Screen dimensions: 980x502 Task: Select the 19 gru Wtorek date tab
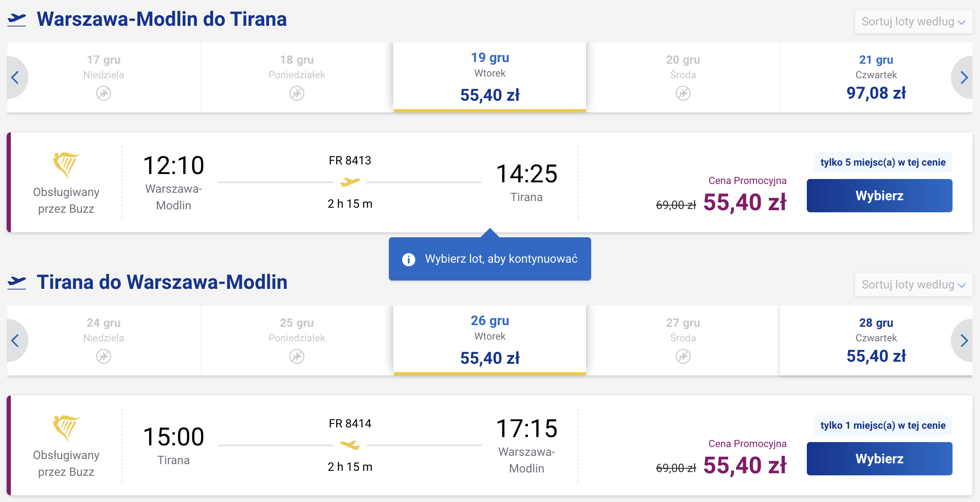tap(490, 77)
